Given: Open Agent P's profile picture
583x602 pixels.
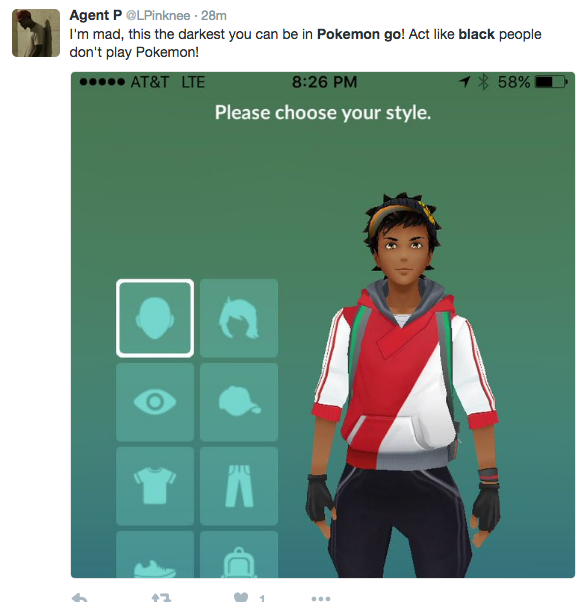Looking at the screenshot, I should 36,33.
